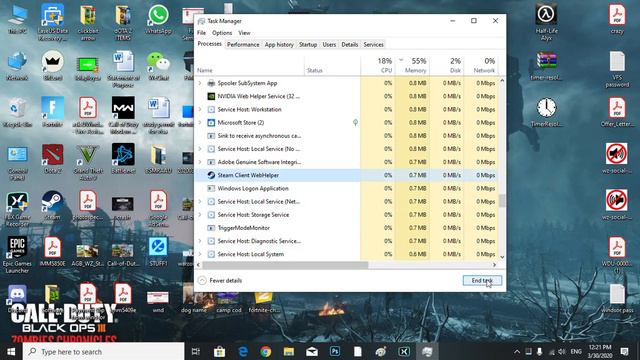Image resolution: width=640 pixels, height=360 pixels.
Task: Open the STUFF1 desktop icon
Action: (x=158, y=252)
